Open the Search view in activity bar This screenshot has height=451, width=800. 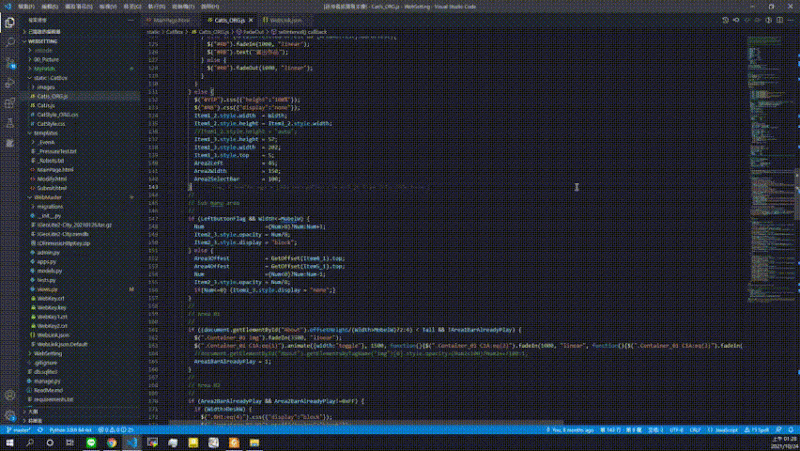[10, 42]
